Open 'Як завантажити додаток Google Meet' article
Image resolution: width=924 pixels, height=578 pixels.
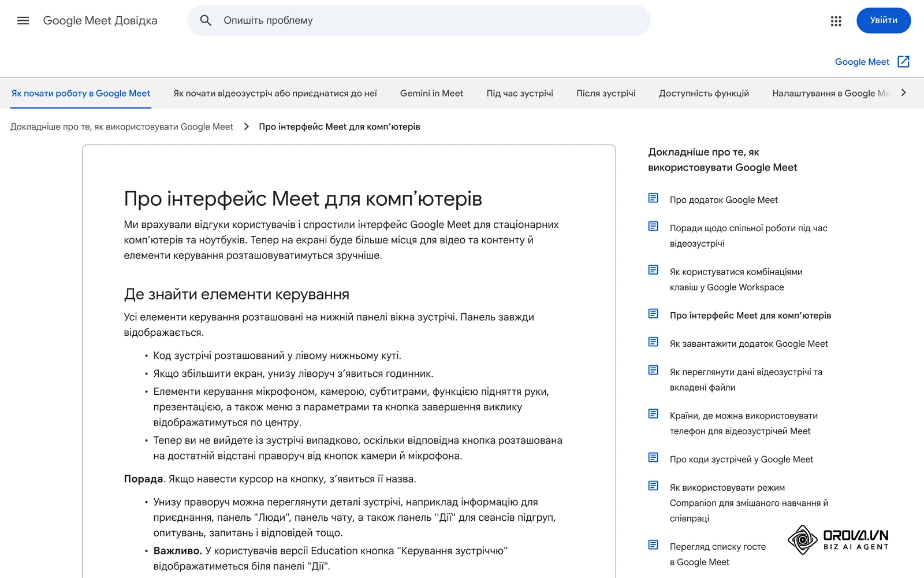(749, 344)
